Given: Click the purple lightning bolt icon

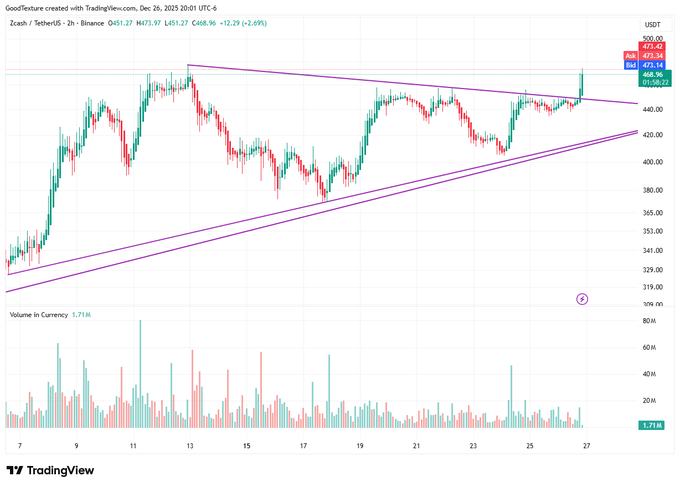Looking at the screenshot, I should 583,298.
